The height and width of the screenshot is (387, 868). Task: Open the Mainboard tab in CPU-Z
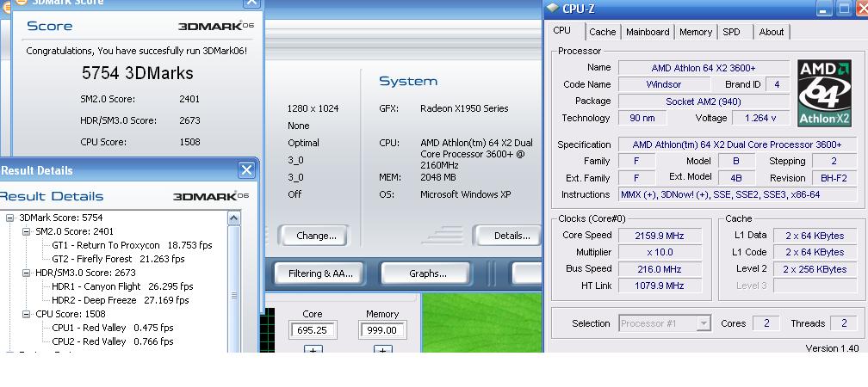coord(648,32)
